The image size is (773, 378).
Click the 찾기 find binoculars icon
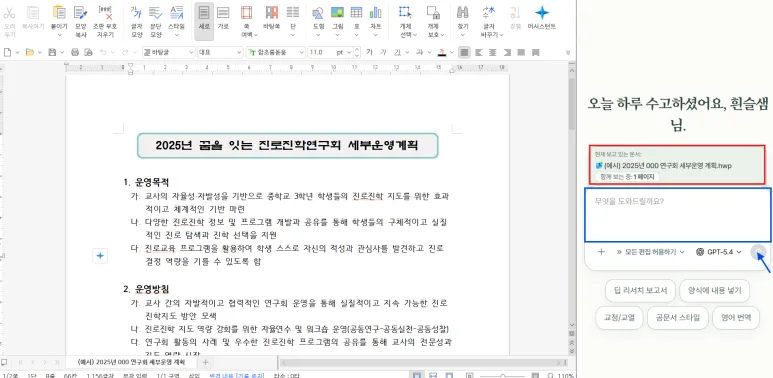pyautogui.click(x=462, y=13)
